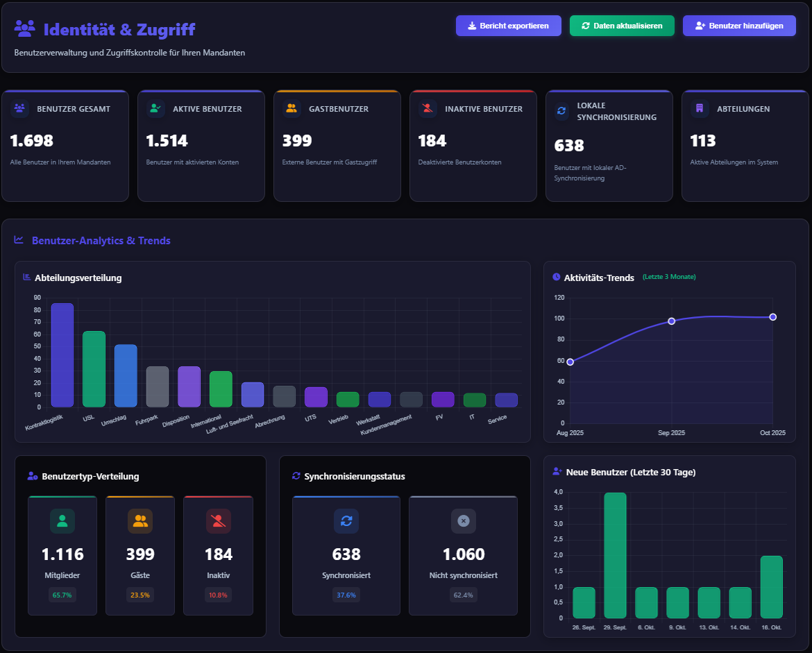
Task: Click the Benutzer Gesamt group icon
Action: coord(20,108)
